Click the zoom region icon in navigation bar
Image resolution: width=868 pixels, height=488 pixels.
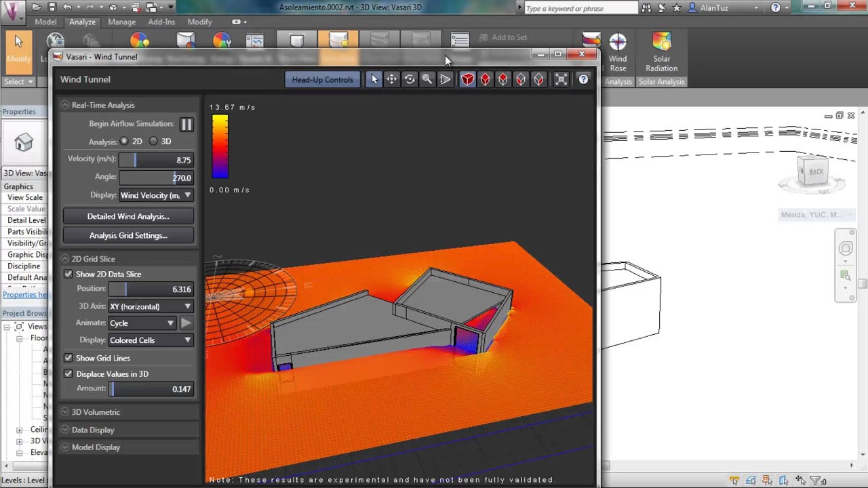click(x=846, y=275)
